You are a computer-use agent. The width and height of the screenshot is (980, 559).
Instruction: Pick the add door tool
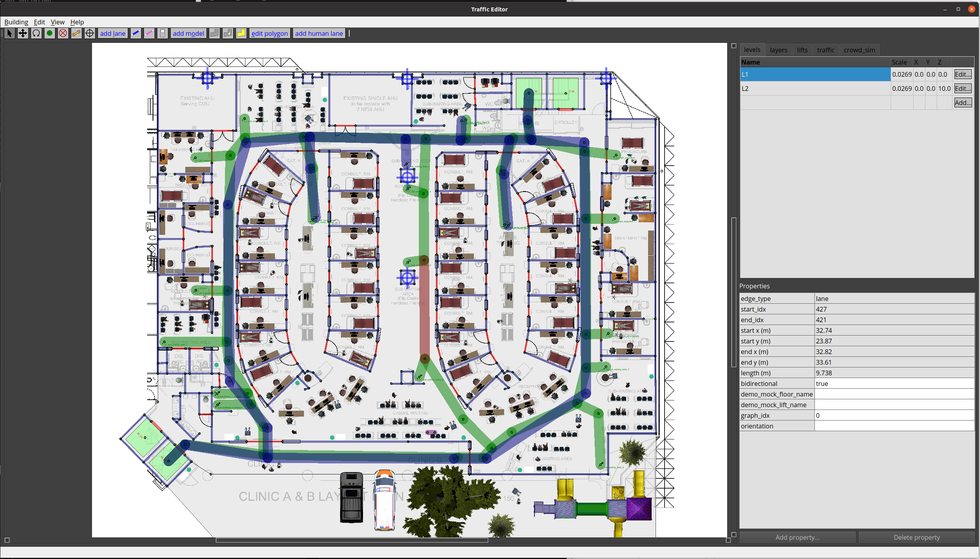pos(162,33)
